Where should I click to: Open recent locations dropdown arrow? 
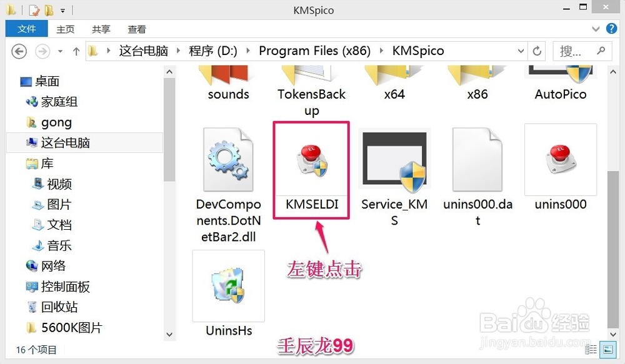click(60, 51)
